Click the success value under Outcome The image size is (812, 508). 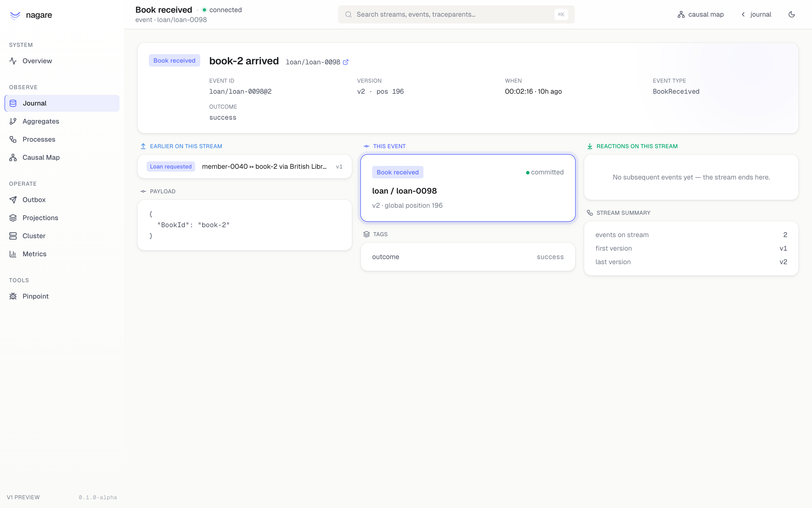click(x=223, y=118)
